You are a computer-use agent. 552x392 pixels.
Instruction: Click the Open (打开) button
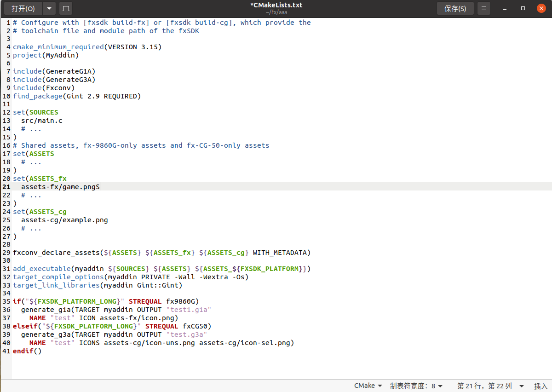pos(23,8)
